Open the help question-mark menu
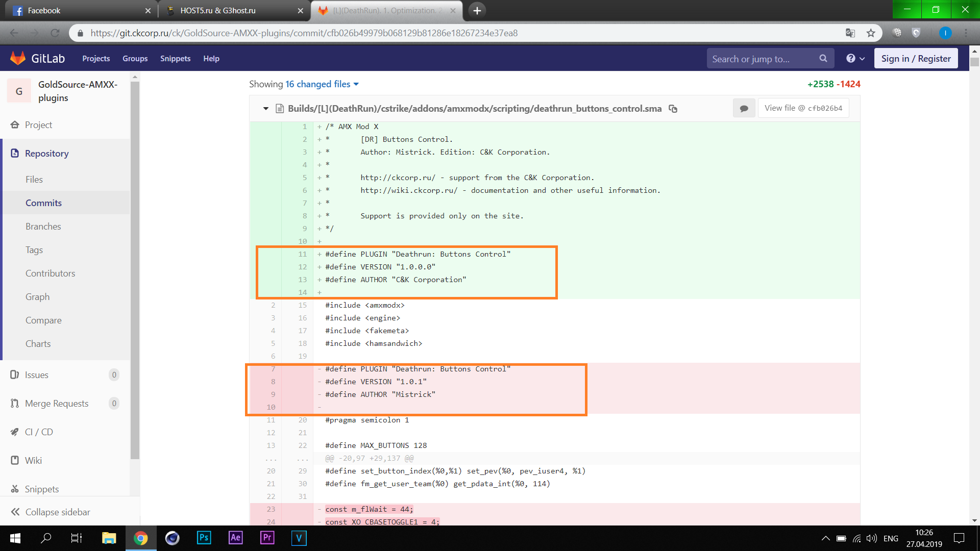The height and width of the screenshot is (551, 980). 855,59
